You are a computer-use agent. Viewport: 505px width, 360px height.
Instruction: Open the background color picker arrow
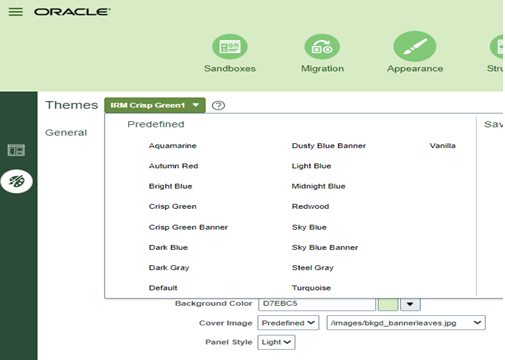coord(410,304)
